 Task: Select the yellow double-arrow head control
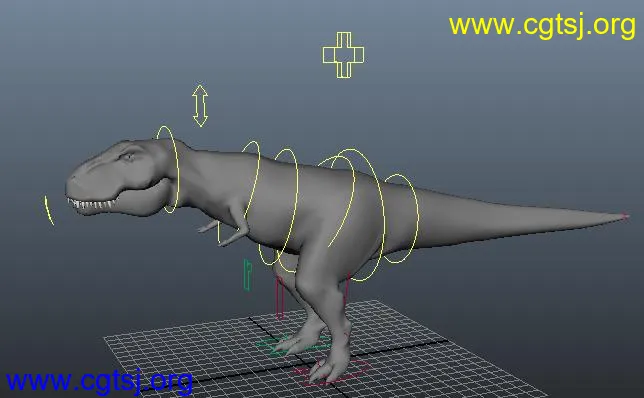point(200,106)
